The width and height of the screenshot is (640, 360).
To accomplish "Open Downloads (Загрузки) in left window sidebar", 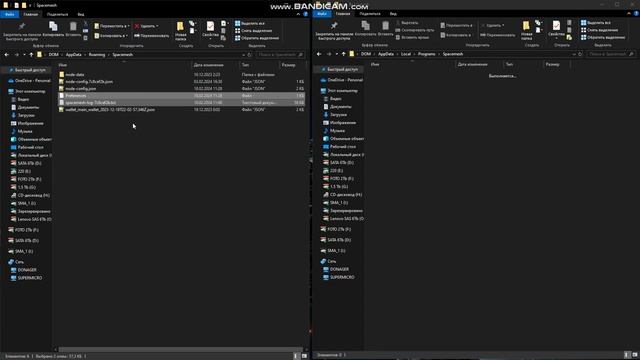I will point(23,116).
